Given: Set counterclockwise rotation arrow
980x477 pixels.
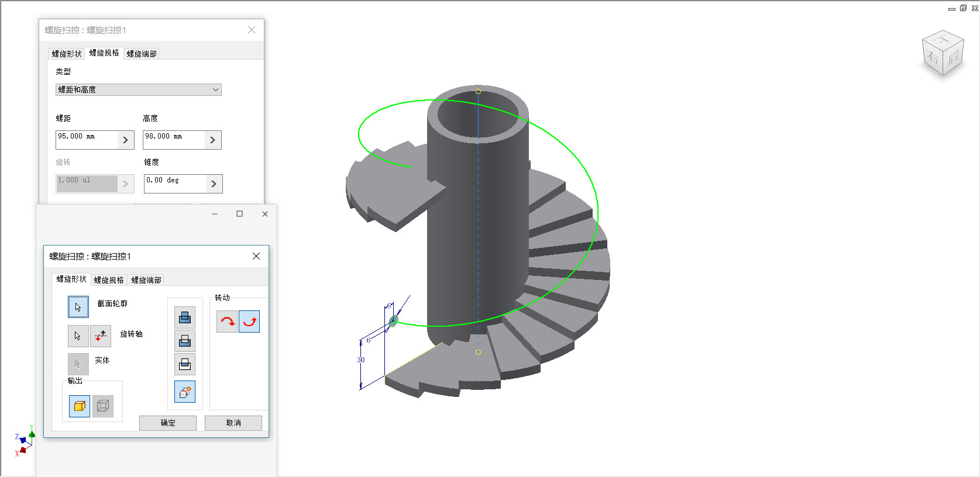Looking at the screenshot, I should (249, 322).
